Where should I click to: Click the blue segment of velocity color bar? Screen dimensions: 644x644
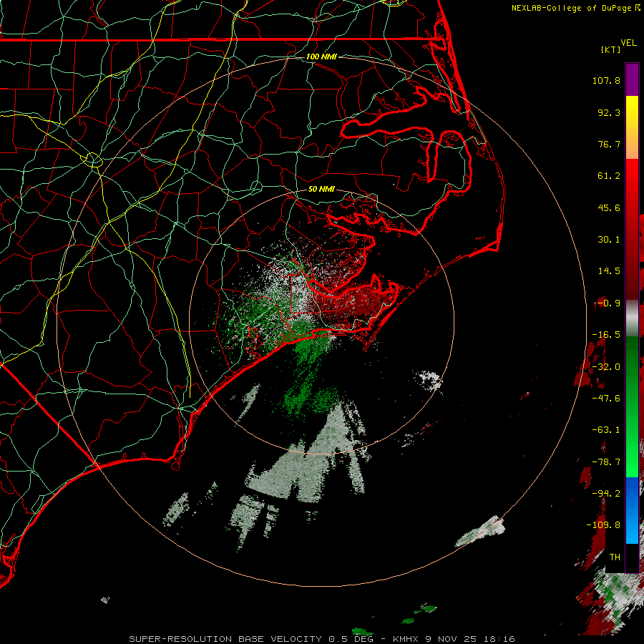point(632,510)
